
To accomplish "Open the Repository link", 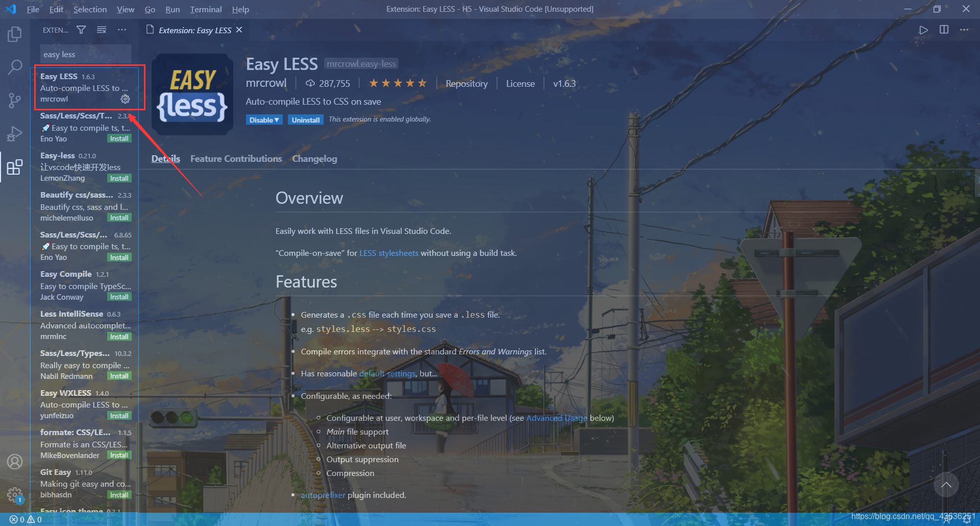I will [x=467, y=84].
